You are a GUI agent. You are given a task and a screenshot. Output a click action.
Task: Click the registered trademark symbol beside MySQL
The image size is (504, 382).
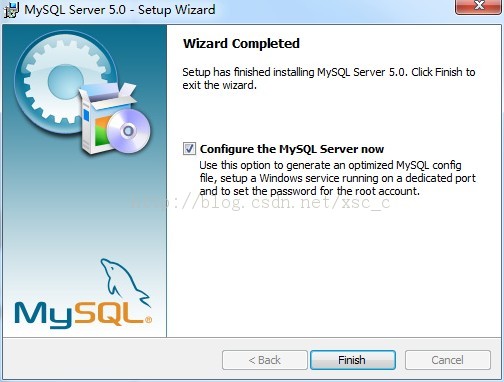pos(149,320)
